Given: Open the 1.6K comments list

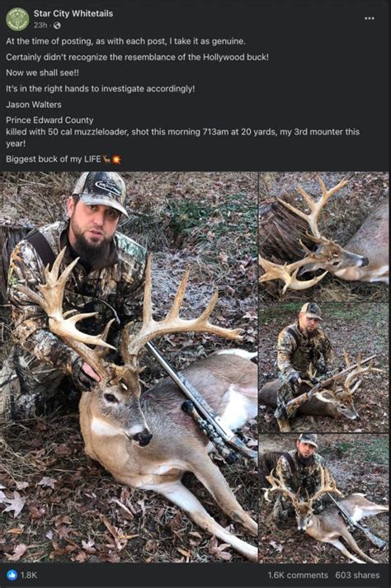Looking at the screenshot, I should 298,575.
